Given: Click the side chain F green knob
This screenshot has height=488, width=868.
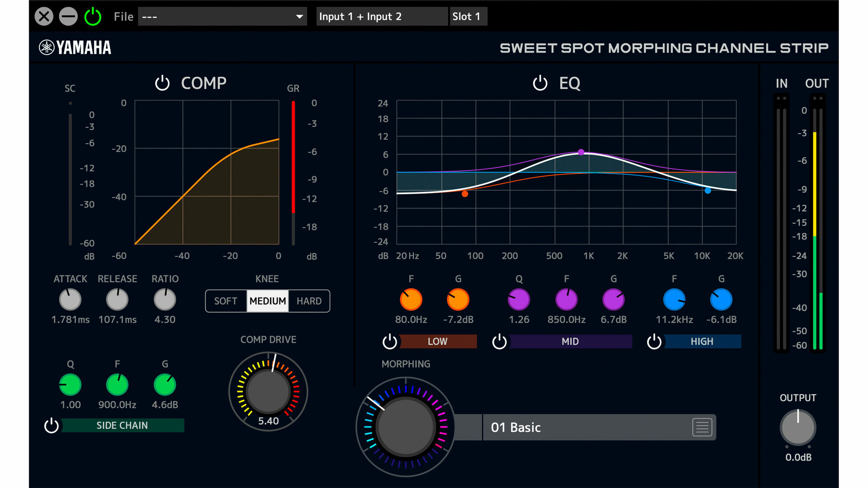Looking at the screenshot, I should (117, 385).
